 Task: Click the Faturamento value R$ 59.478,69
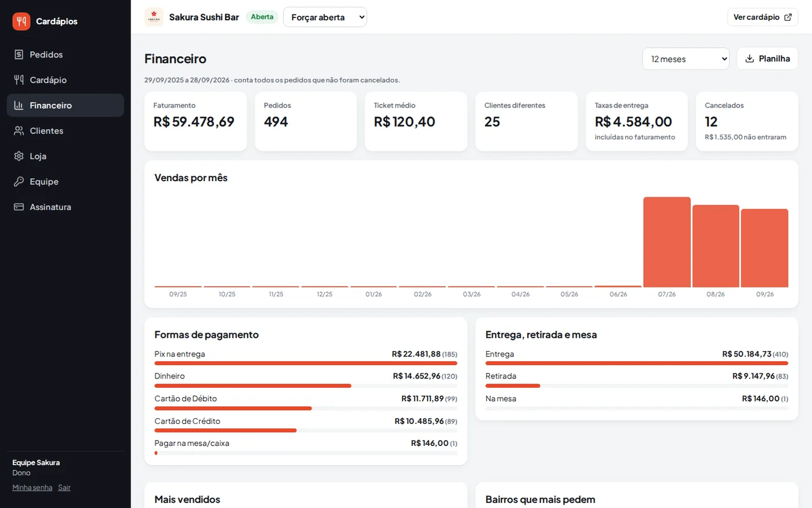coord(194,122)
